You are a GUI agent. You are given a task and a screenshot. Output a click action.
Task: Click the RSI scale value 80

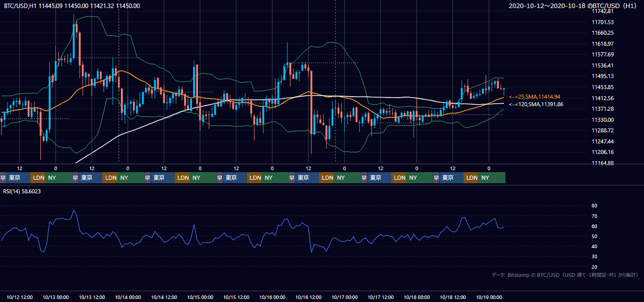(x=594, y=206)
